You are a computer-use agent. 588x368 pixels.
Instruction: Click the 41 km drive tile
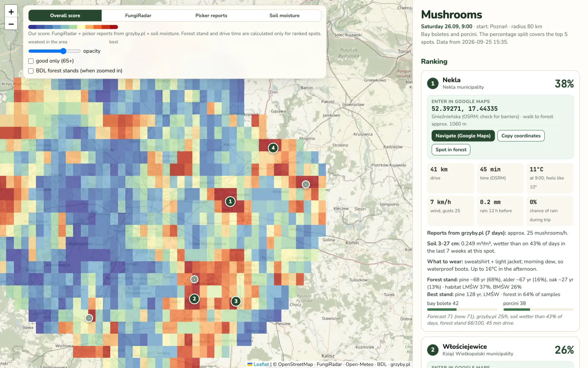click(451, 178)
